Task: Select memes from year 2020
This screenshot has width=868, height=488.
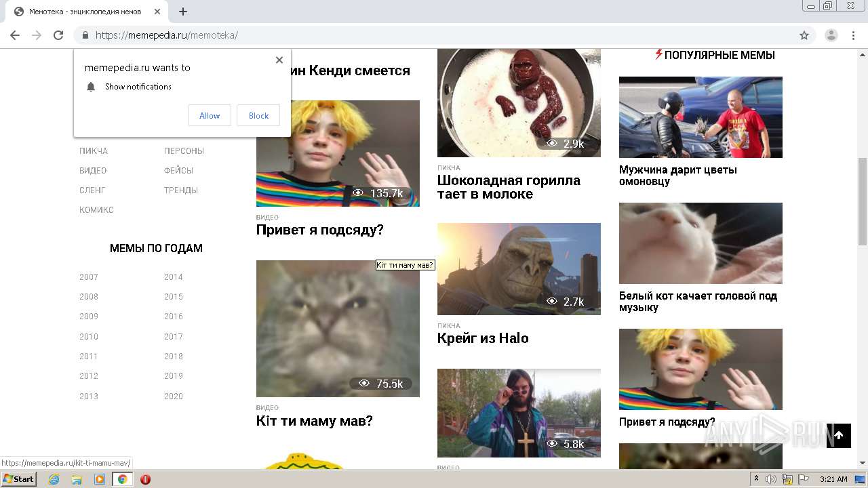Action: pos(174,396)
